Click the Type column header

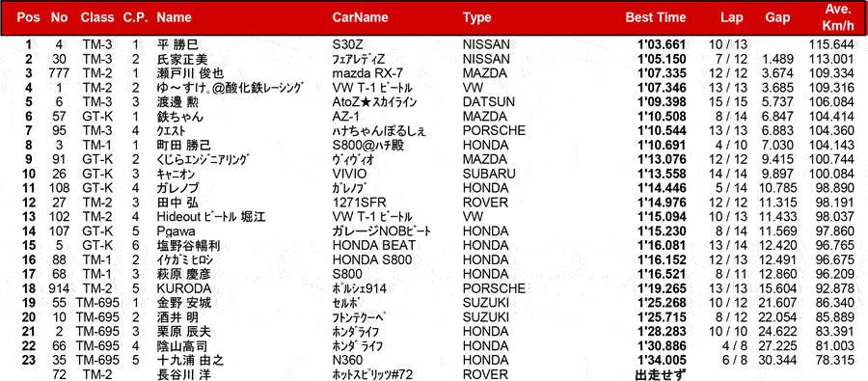(477, 17)
